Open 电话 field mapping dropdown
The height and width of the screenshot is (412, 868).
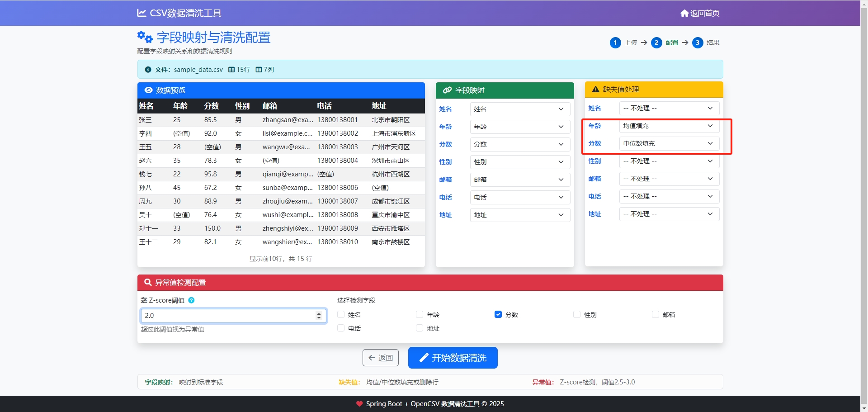pos(520,197)
